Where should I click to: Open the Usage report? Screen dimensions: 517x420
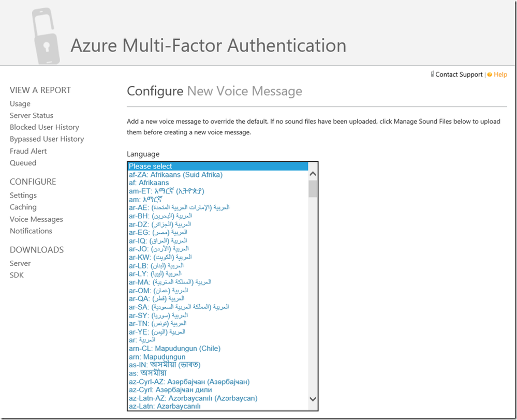point(20,103)
